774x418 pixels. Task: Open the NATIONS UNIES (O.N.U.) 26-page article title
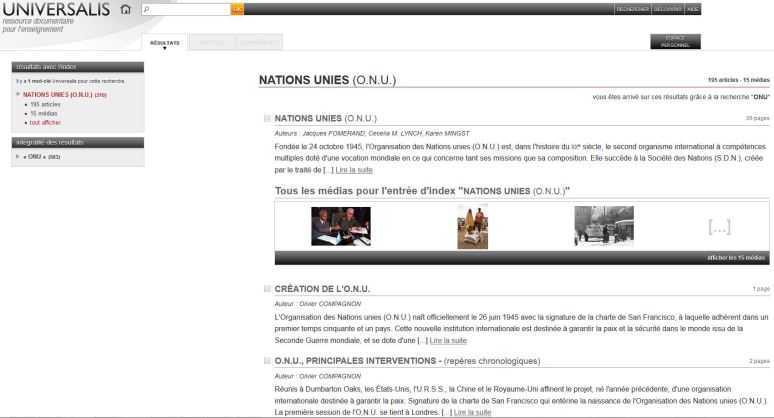[x=326, y=118]
